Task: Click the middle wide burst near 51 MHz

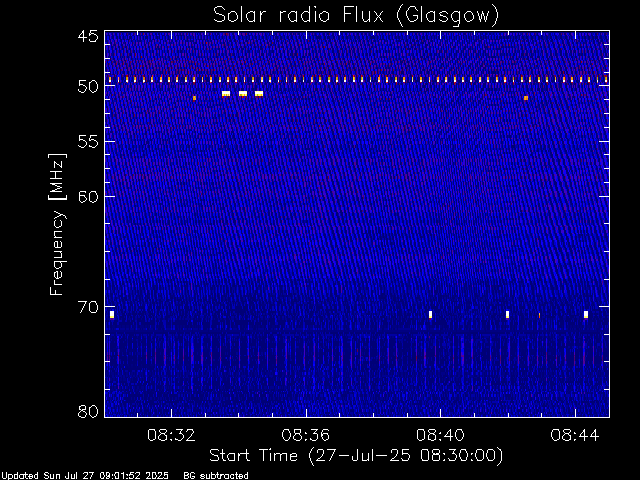Action: [243, 94]
